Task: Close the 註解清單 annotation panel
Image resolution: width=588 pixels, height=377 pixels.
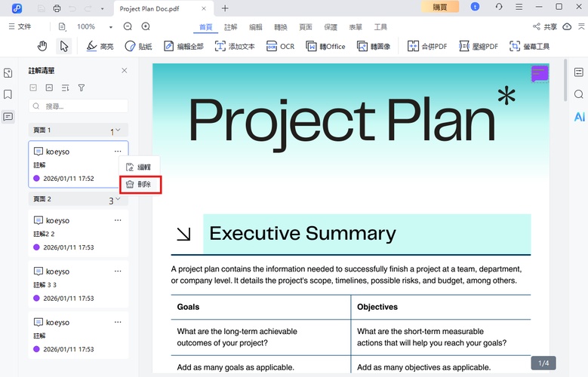Action: click(x=125, y=70)
